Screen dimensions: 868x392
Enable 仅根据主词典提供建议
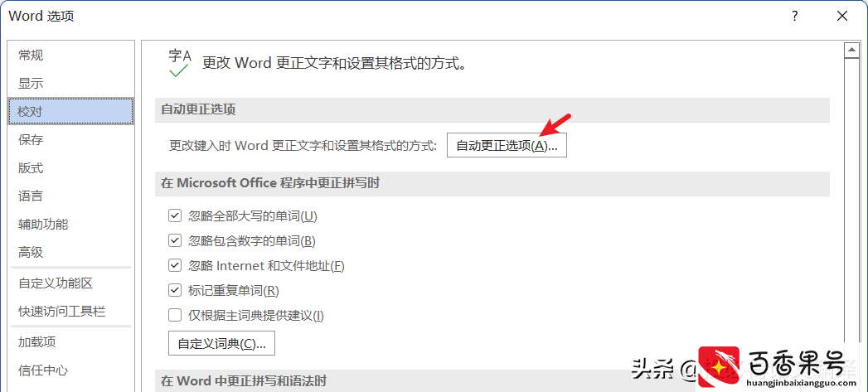tap(175, 316)
